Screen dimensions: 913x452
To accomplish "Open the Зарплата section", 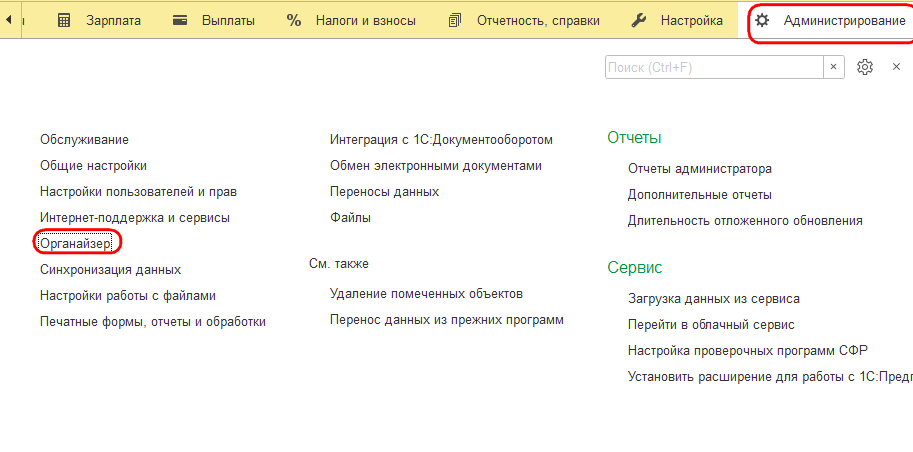I will pos(114,21).
